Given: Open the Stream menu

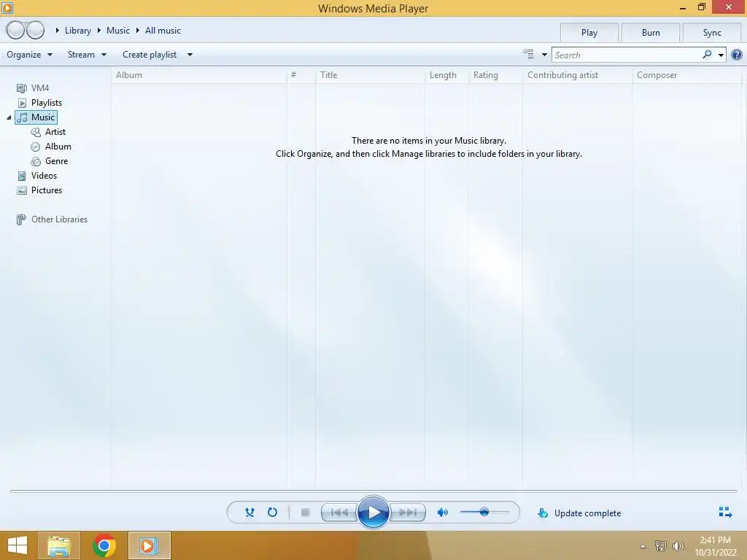Looking at the screenshot, I should (x=88, y=55).
